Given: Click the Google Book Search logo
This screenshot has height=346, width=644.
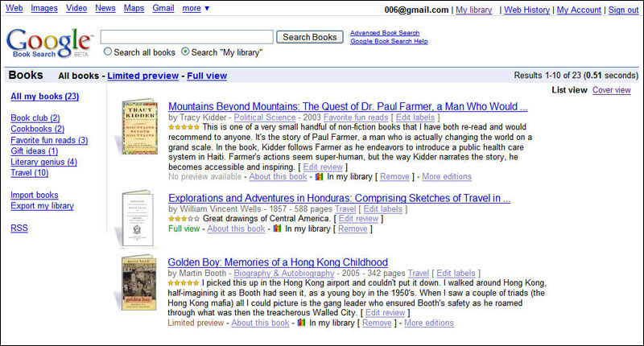Looking at the screenshot, I should pos(48,43).
